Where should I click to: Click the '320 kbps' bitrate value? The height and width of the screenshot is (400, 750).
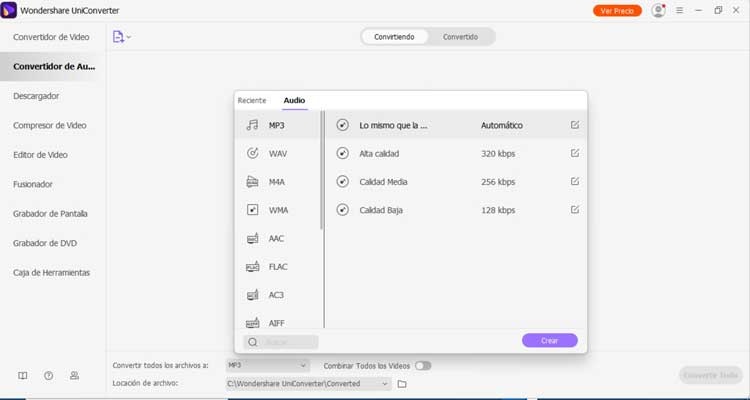(498, 154)
